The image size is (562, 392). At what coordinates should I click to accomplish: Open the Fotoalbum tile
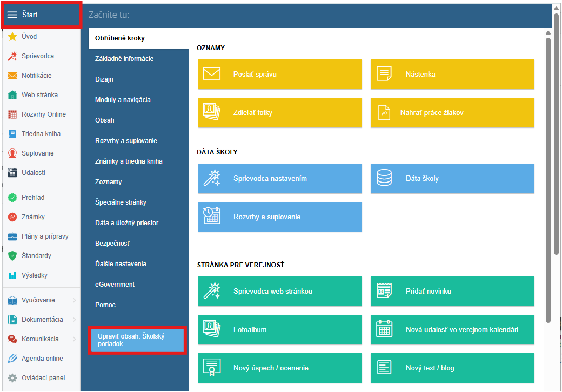[x=280, y=329]
